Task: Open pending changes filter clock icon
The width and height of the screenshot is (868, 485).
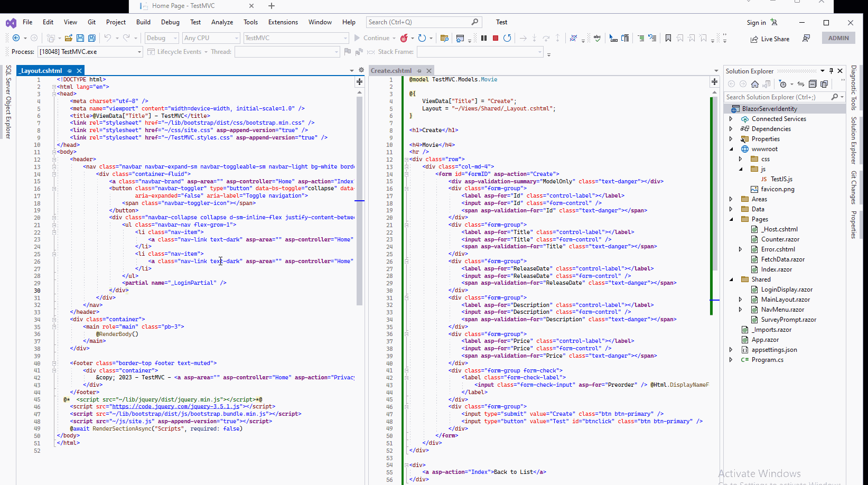Action: [783, 84]
